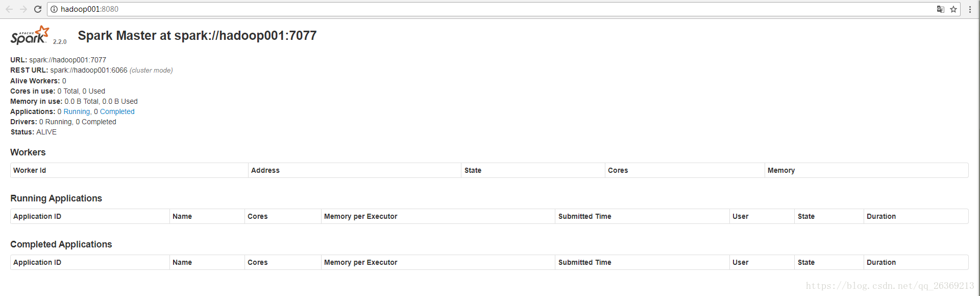Click the Cores in use line
980x296 pixels.
pos(58,91)
